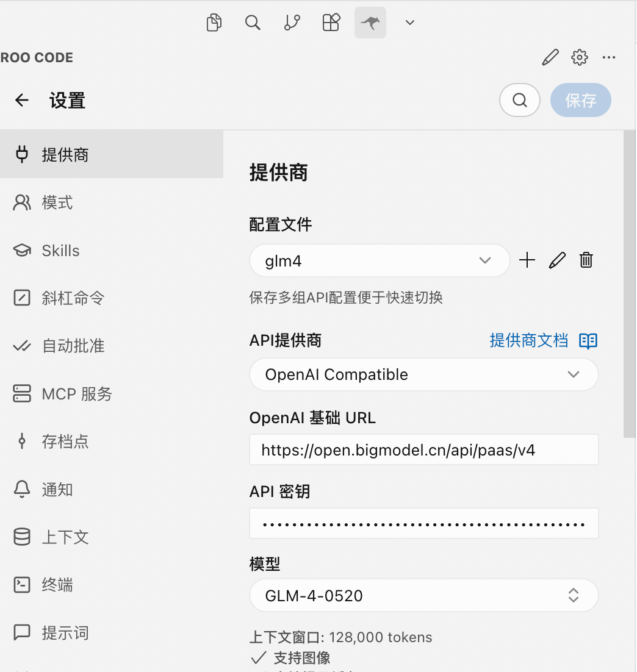Switch to the 自动批准 tab
The width and height of the screenshot is (637, 672).
[112, 346]
